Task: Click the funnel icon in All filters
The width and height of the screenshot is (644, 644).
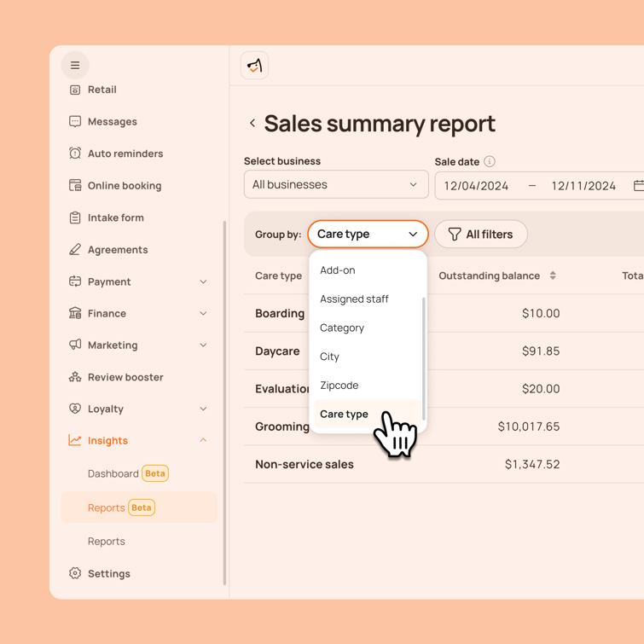Action: [x=455, y=234]
